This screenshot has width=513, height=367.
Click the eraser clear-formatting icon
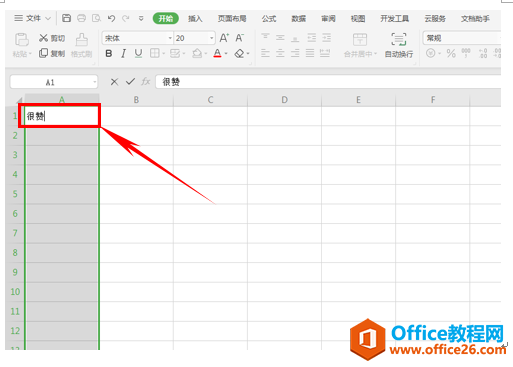(x=239, y=53)
